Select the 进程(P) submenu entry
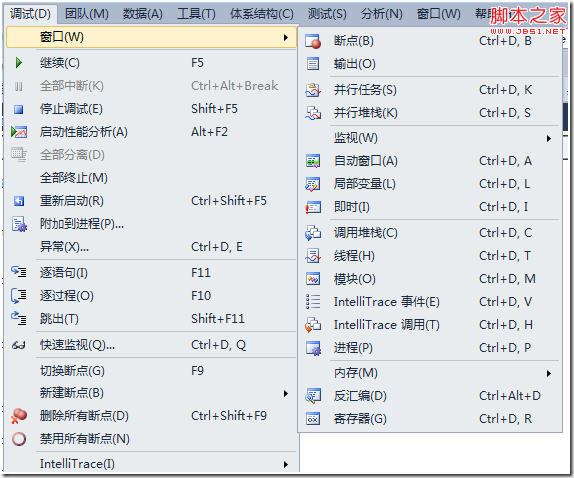The height and width of the screenshot is (478, 574). tap(430, 348)
